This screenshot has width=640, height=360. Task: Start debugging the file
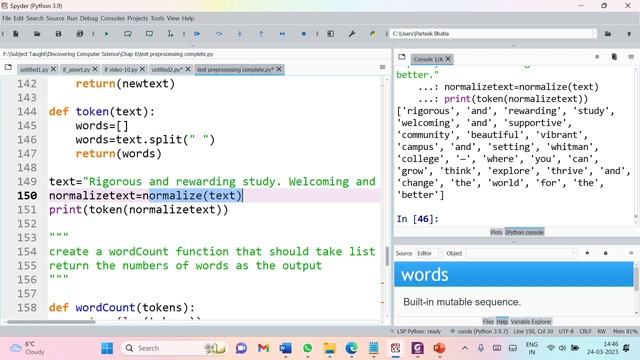click(x=197, y=34)
